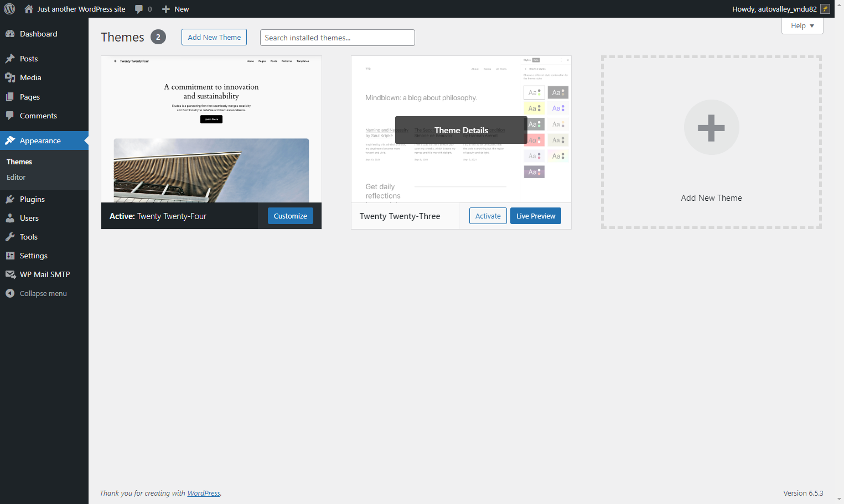Open the Howdy user account menu
The width and height of the screenshot is (844, 504).
(x=781, y=9)
